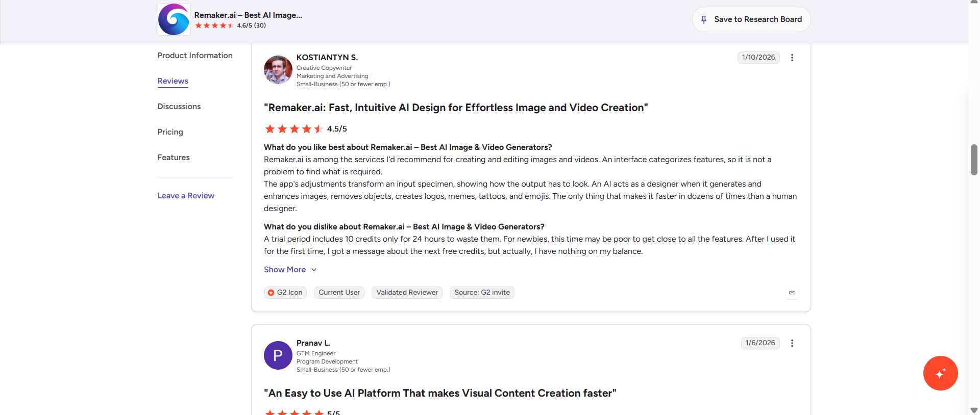Go to Product Information section
The width and height of the screenshot is (980, 415).
point(195,56)
